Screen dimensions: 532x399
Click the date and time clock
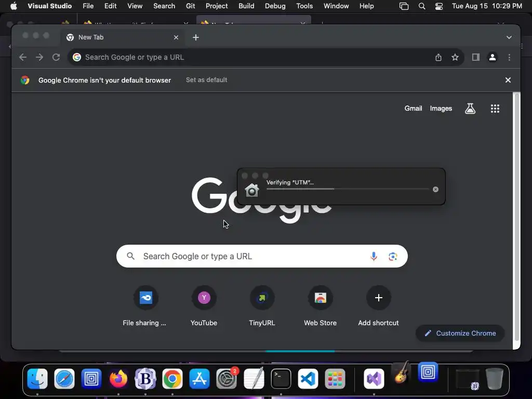click(487, 6)
